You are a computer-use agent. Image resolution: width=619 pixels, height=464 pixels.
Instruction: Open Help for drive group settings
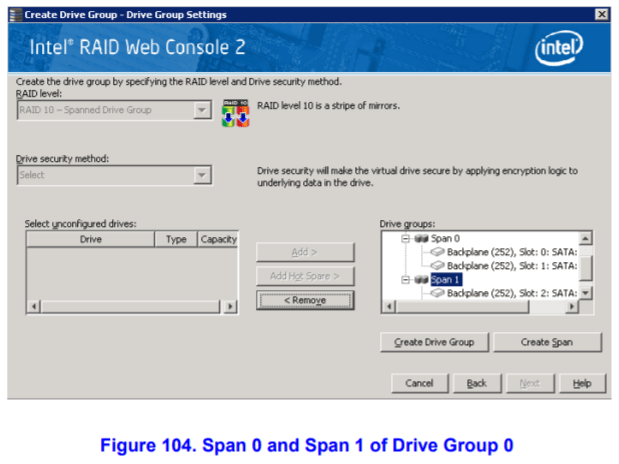(x=582, y=383)
